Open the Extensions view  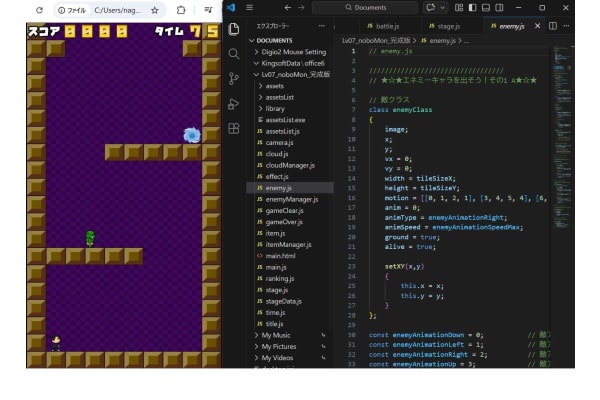click(234, 128)
